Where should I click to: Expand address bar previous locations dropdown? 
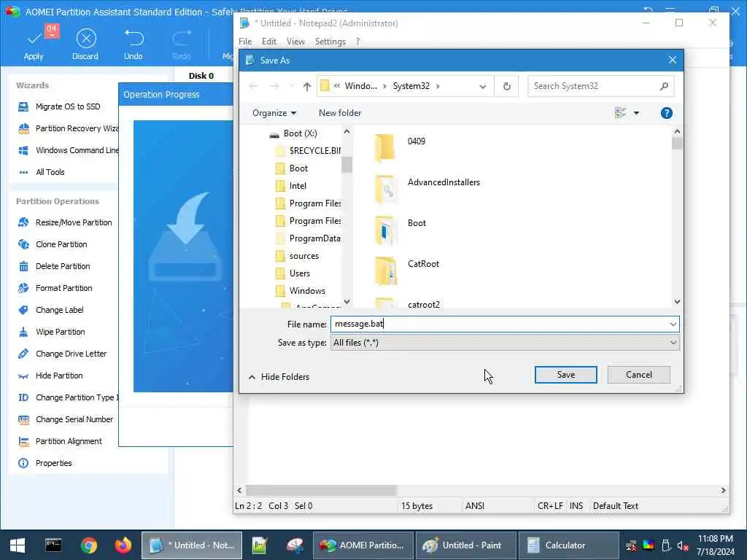point(483,86)
